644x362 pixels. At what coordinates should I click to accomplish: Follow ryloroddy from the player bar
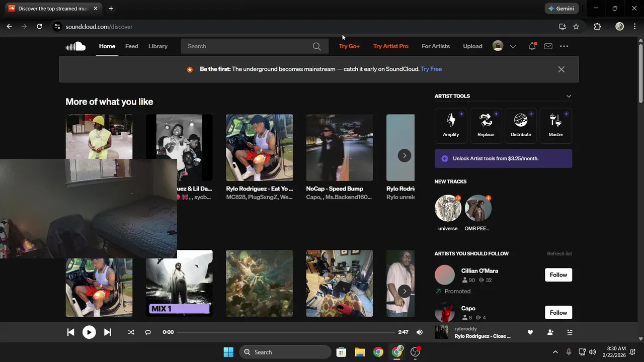(550, 332)
